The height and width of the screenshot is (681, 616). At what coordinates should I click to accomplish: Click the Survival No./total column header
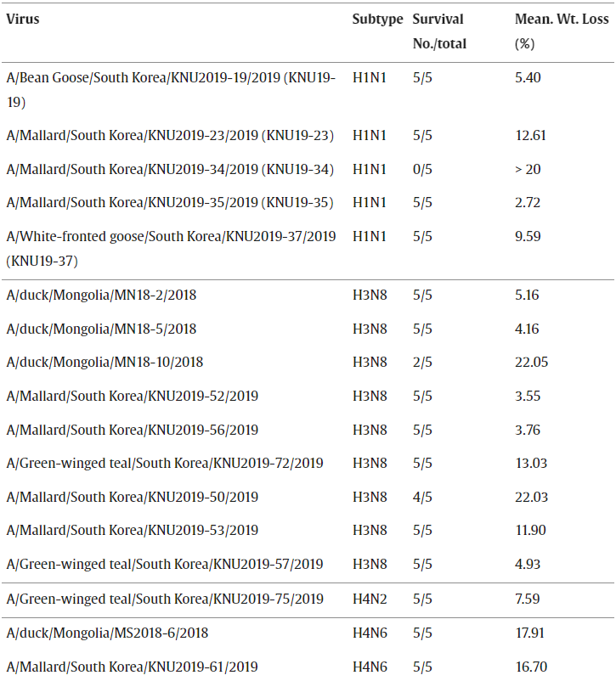[439, 31]
